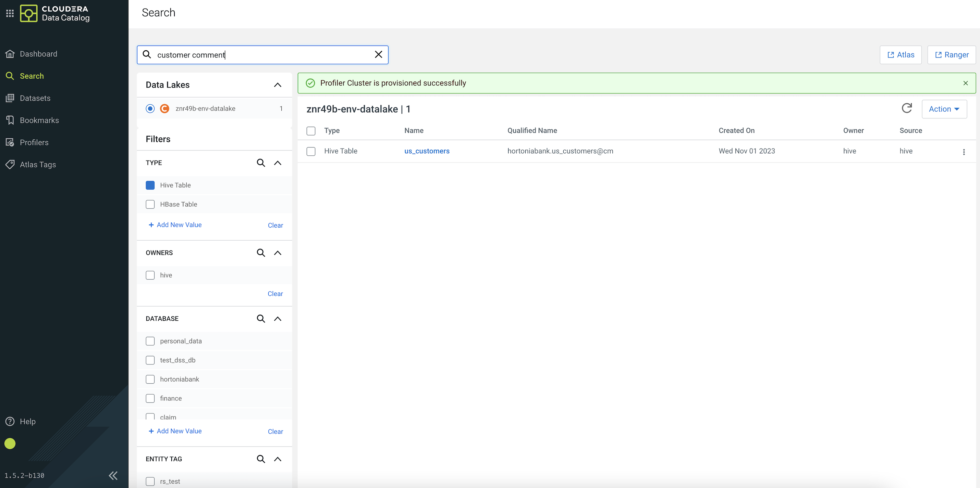Click search icon in DATABASE filter
980x488 pixels.
261,319
